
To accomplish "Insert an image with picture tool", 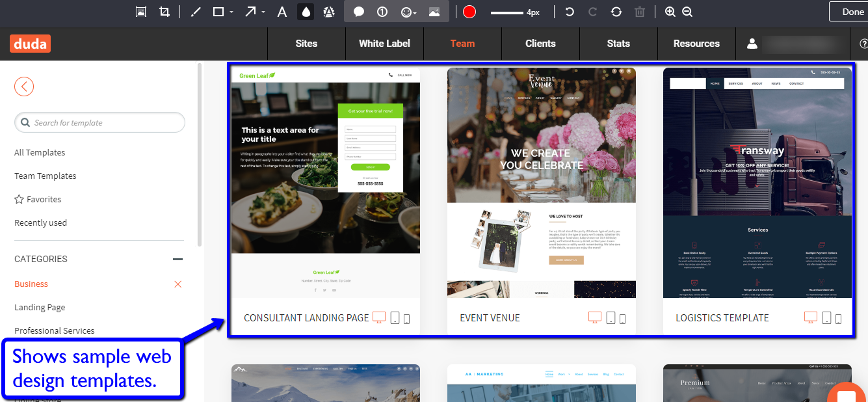I will click(x=434, y=12).
